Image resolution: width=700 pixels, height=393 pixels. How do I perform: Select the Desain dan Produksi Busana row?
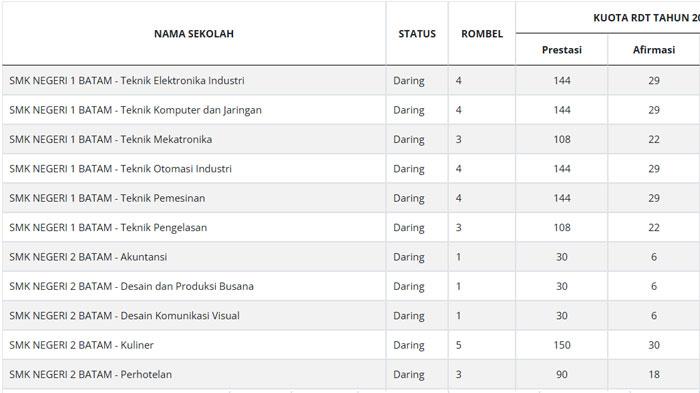[x=351, y=286]
